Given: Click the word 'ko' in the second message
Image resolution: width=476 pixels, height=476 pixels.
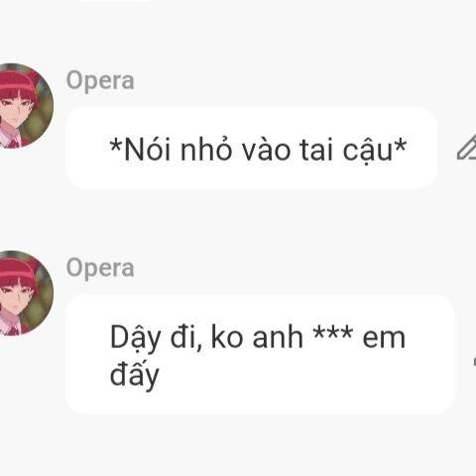Looking at the screenshot, I should (227, 337).
